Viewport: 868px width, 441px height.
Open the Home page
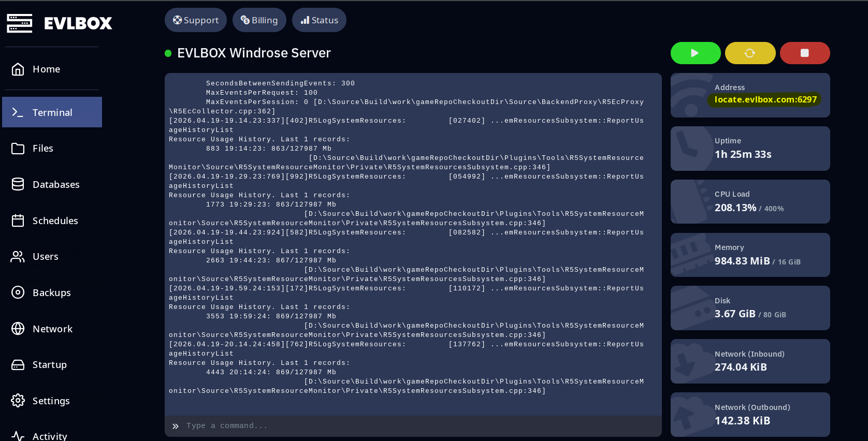click(x=52, y=69)
